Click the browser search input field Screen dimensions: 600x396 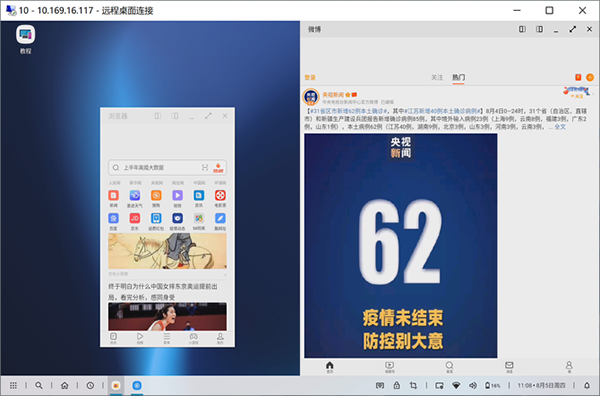160,168
